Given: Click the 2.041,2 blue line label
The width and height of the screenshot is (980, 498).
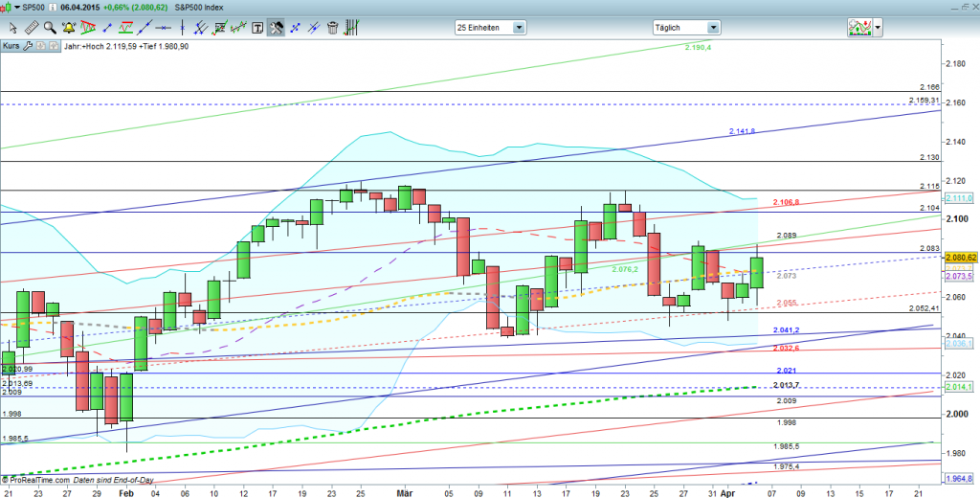Looking at the screenshot, I should [x=787, y=329].
